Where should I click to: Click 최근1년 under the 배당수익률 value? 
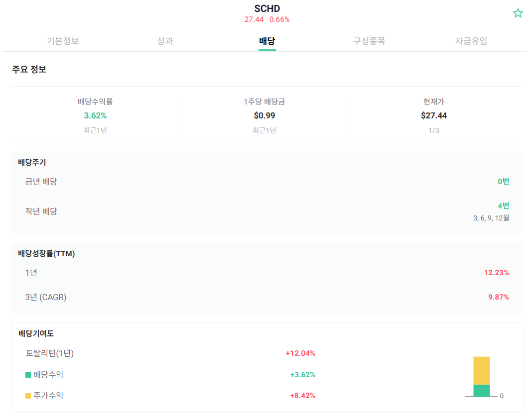pyautogui.click(x=96, y=130)
